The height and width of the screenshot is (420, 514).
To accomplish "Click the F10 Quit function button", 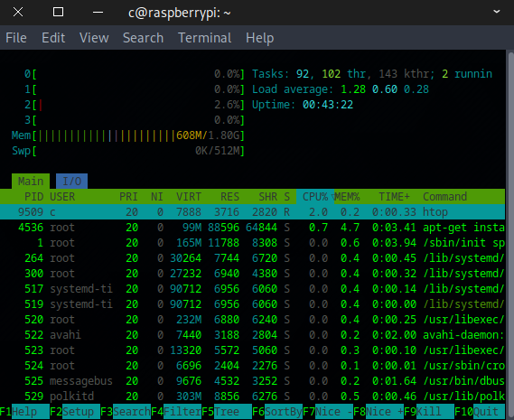I will [480, 412].
